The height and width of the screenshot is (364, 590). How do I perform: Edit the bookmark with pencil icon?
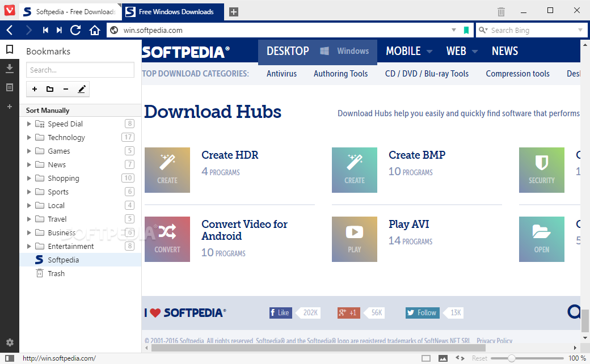[x=82, y=89]
